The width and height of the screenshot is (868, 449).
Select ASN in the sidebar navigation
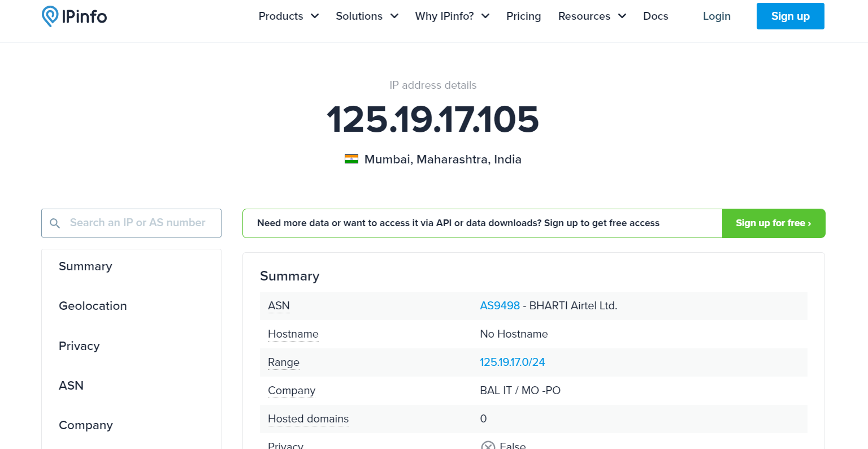[71, 386]
